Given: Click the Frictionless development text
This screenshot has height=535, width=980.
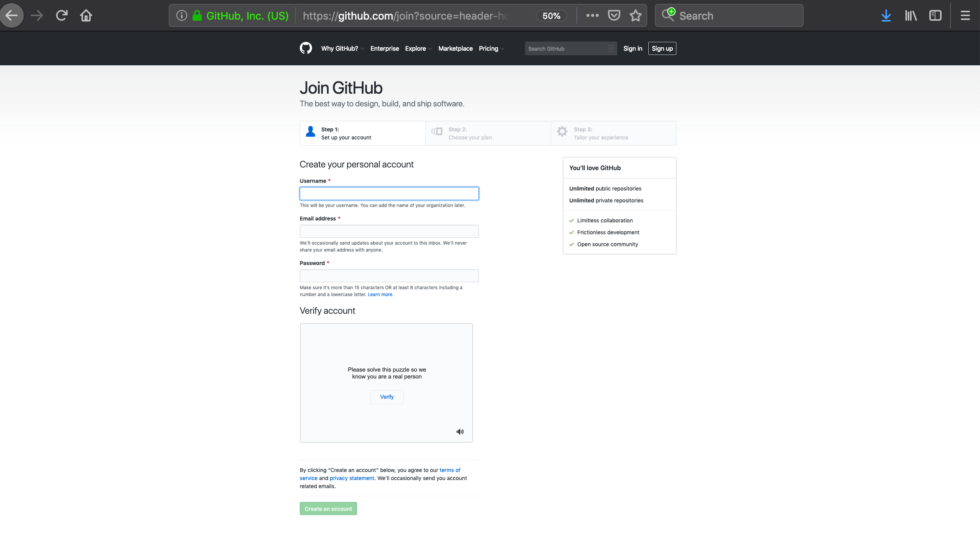Looking at the screenshot, I should [608, 232].
